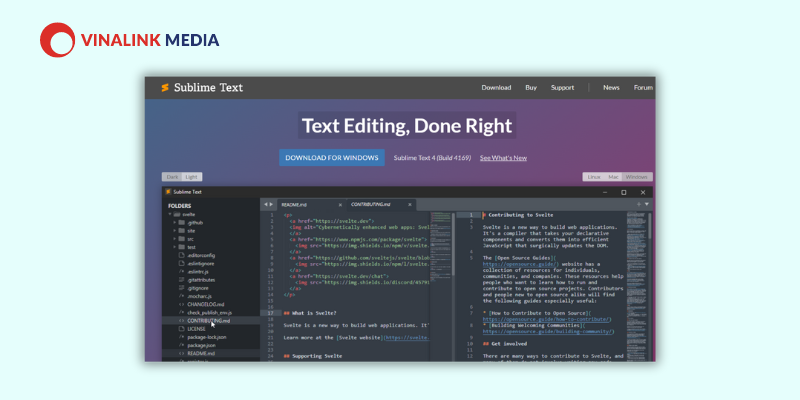This screenshot has width=800, height=400.
Task: Click the svelte.dev link on line 21
Action: coord(407,338)
